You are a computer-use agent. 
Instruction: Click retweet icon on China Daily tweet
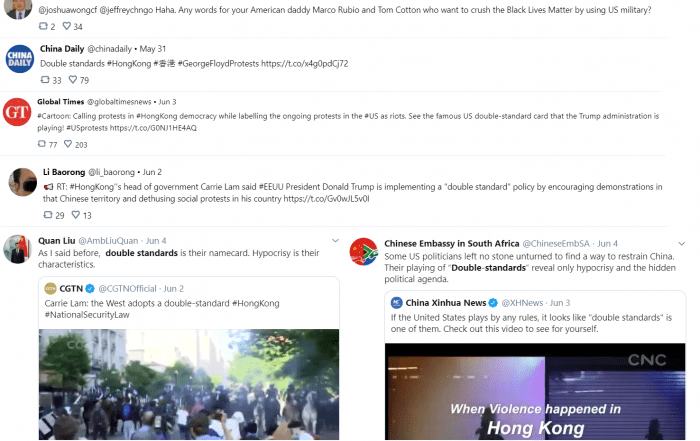point(45,79)
